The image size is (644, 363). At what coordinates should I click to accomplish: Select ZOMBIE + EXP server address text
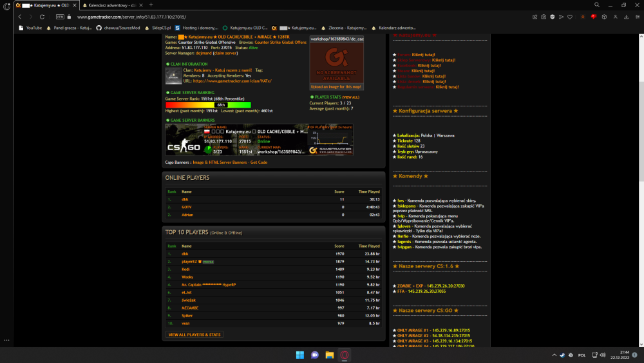[x=446, y=286]
